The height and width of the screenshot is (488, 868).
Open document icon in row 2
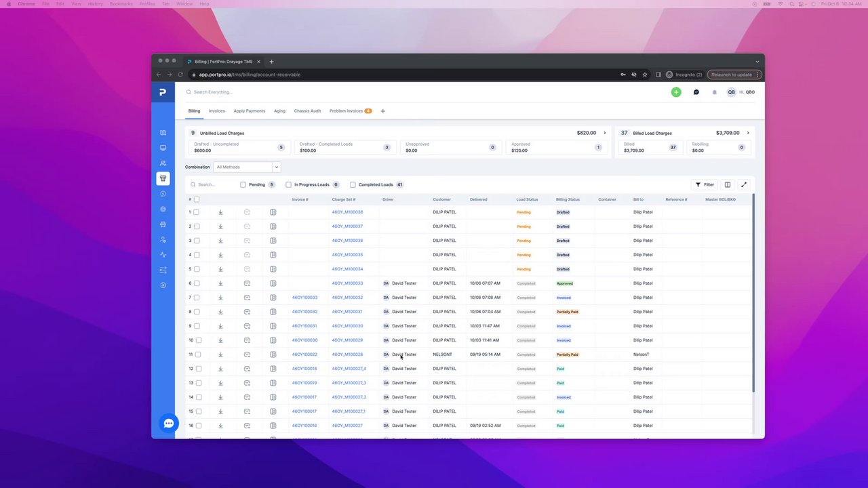tap(273, 226)
